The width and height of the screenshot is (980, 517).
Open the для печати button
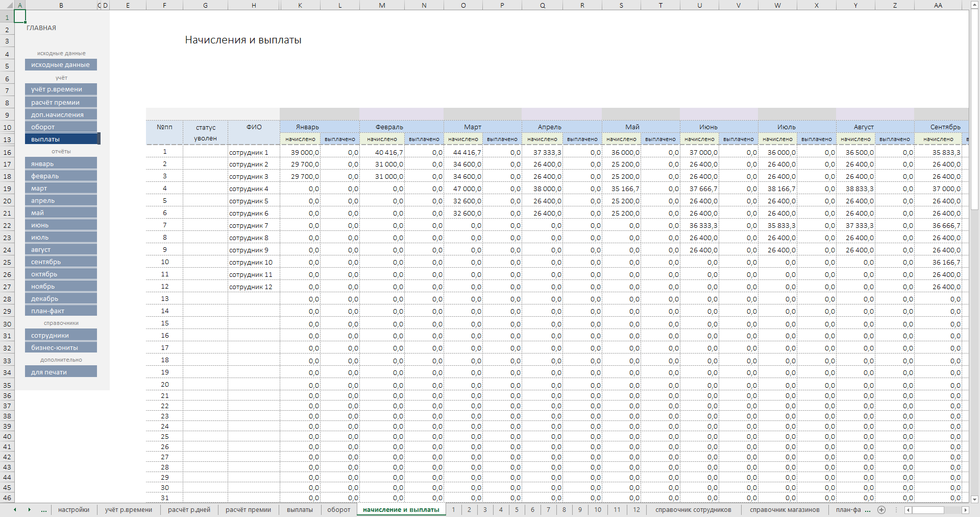tap(61, 372)
